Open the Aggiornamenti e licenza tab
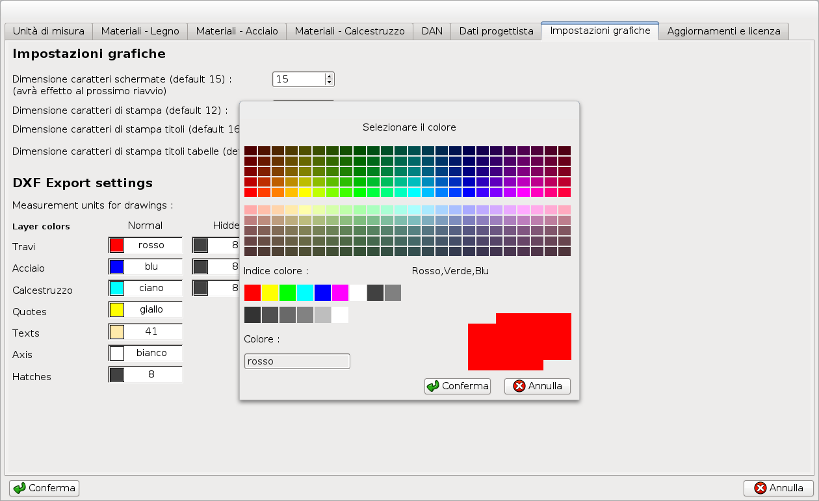Viewport: 819px width, 501px height. click(725, 31)
